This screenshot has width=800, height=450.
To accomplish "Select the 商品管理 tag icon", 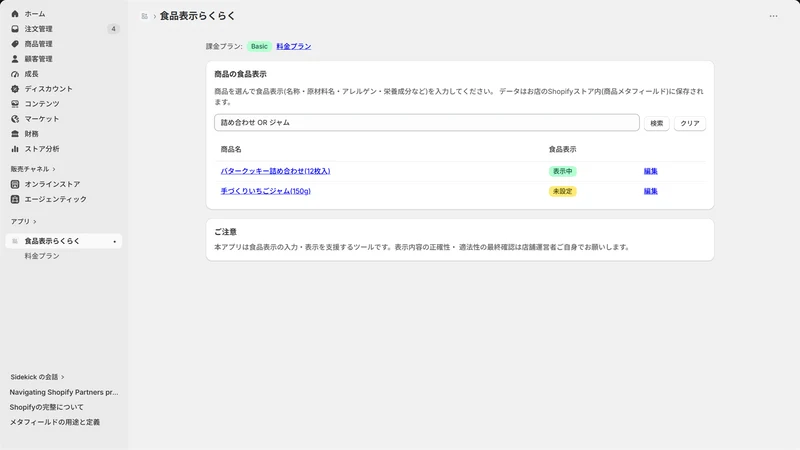I will (15, 44).
